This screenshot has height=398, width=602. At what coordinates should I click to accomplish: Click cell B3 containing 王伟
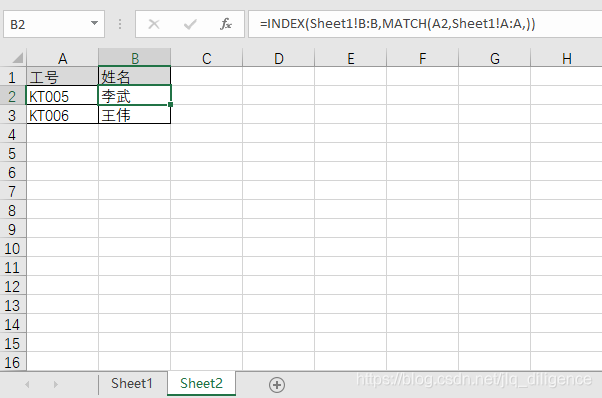tap(134, 115)
